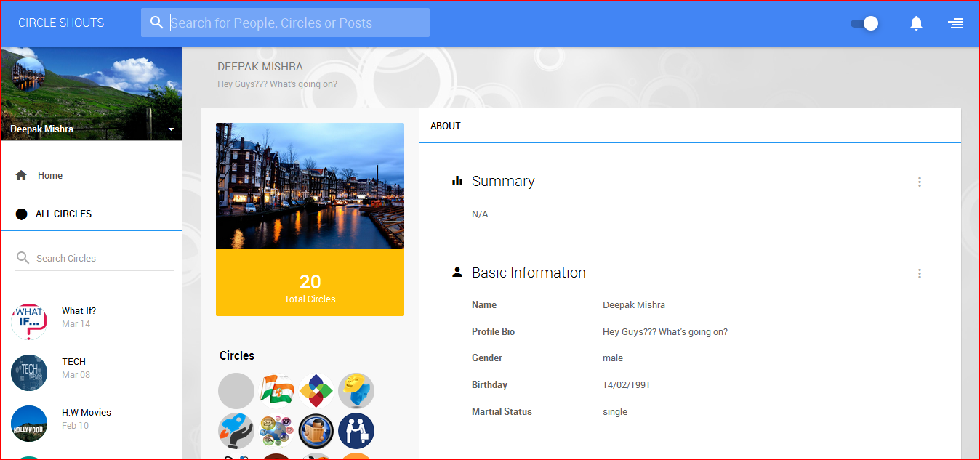Click the DEEPAK MISHRA profile heading
This screenshot has height=460, width=980.
coord(260,67)
